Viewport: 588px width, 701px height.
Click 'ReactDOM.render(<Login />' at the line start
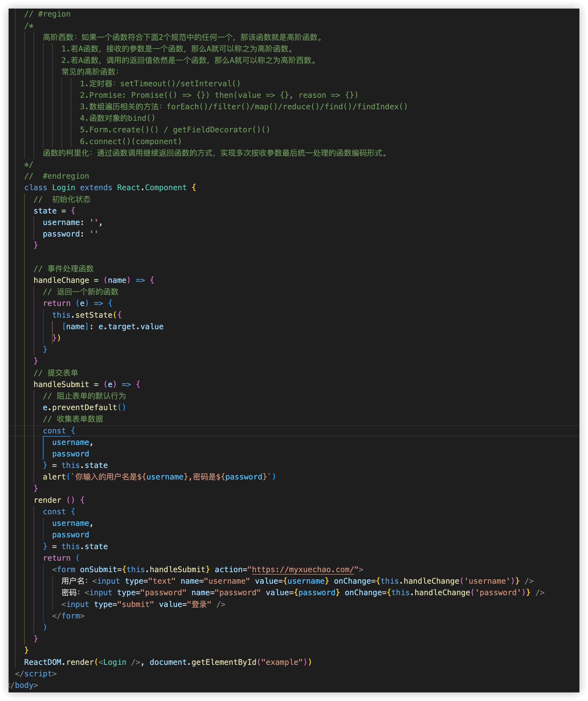82,662
